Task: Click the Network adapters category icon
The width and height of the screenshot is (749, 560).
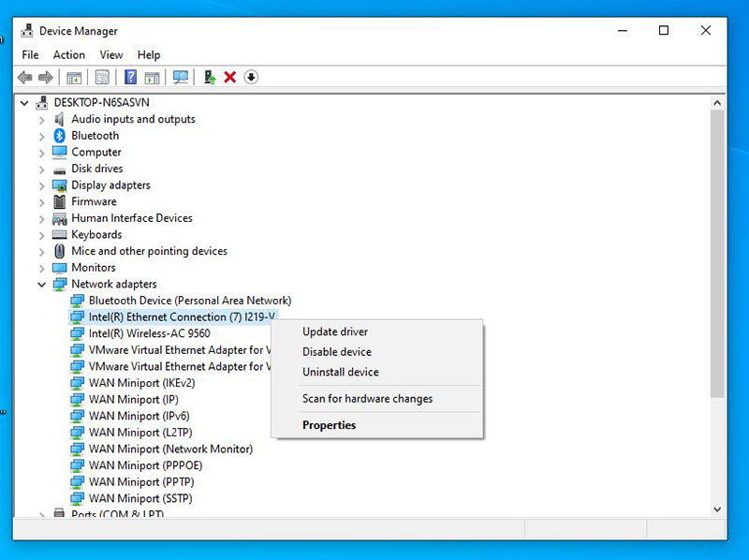Action: click(x=59, y=285)
